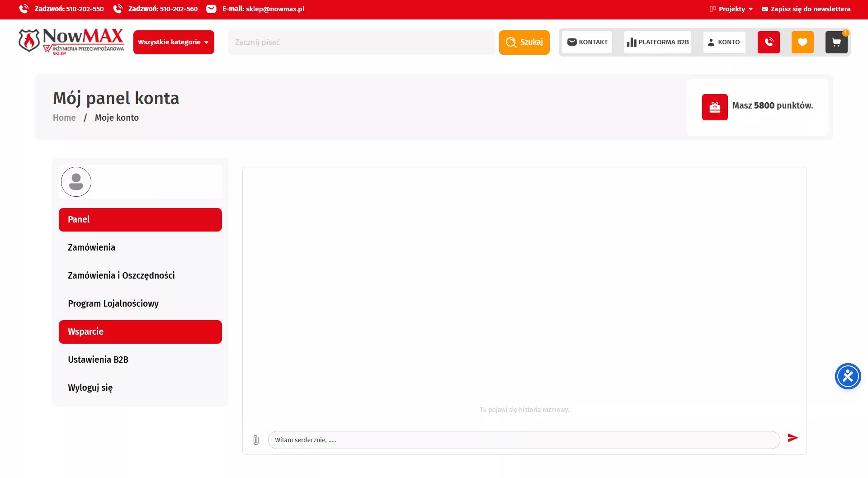Viewport: 868px width, 478px height.
Task: Open the blue accessibility widget icon
Action: [848, 376]
